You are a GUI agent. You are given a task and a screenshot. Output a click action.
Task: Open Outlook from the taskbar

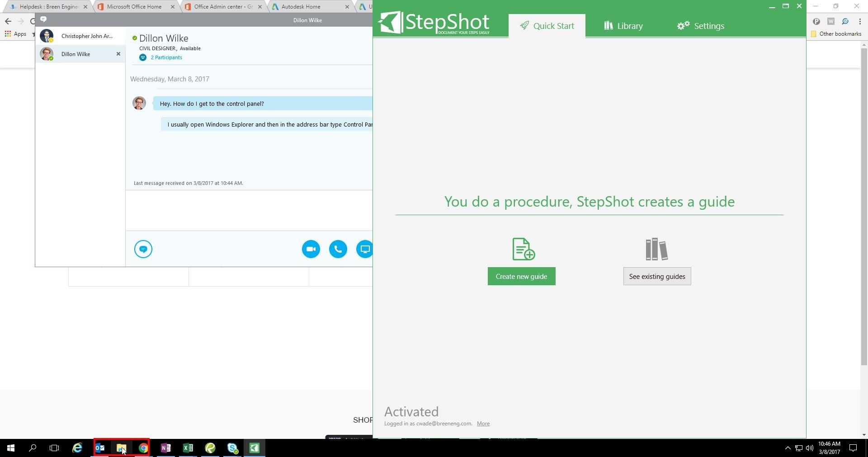tap(99, 448)
